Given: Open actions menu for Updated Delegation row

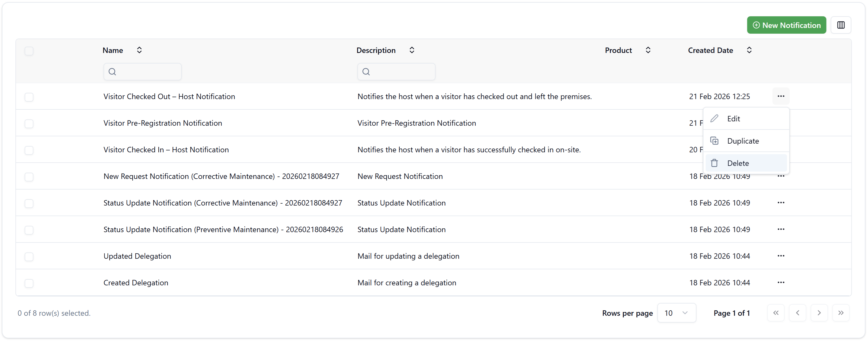Looking at the screenshot, I should (x=781, y=256).
